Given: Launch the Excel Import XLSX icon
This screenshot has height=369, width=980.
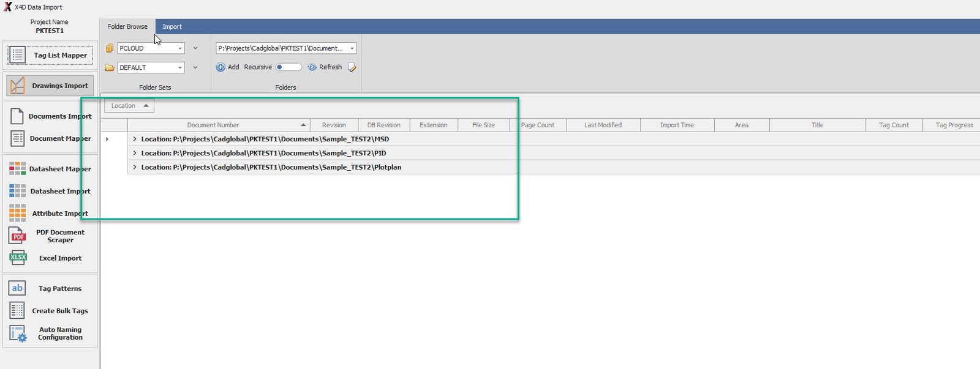Looking at the screenshot, I should [18, 258].
